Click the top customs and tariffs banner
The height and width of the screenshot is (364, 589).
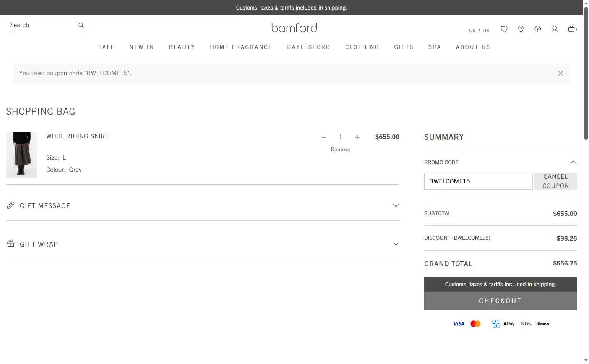[x=292, y=8]
